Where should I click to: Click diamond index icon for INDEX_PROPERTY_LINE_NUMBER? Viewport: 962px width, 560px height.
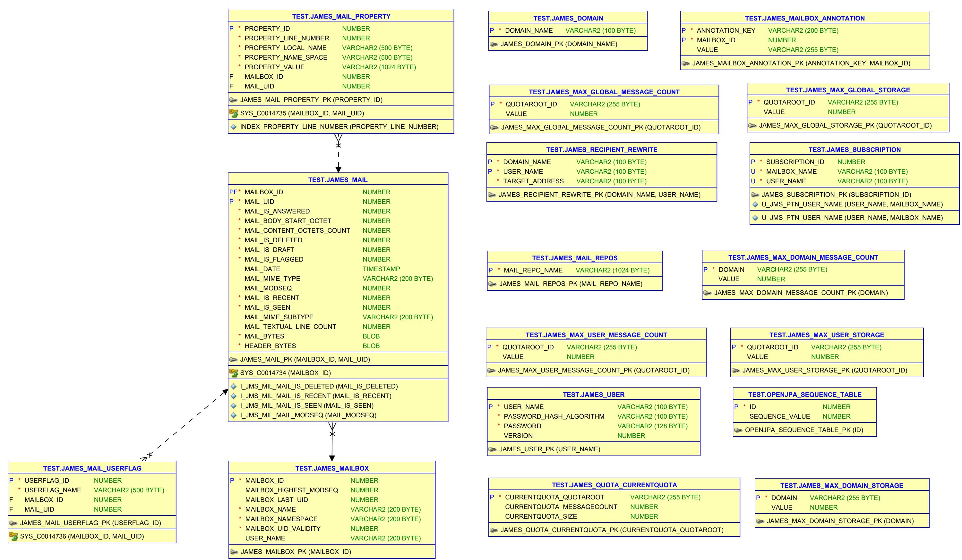coord(234,127)
